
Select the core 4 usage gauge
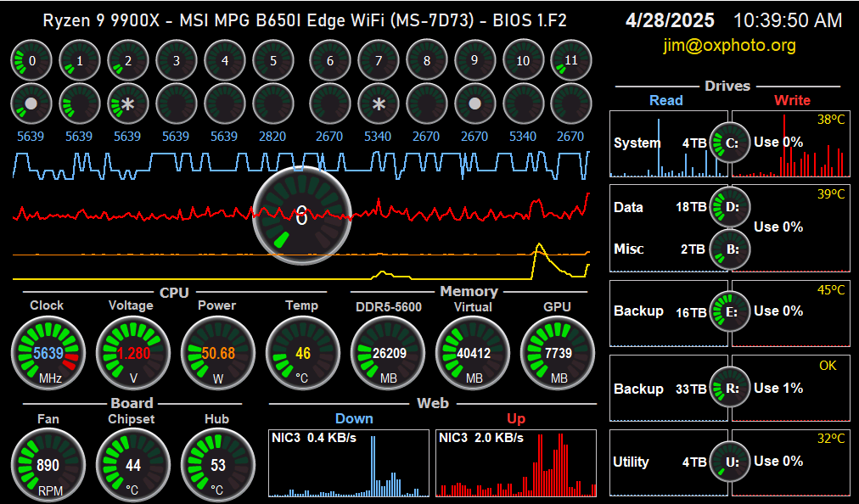pos(225,60)
